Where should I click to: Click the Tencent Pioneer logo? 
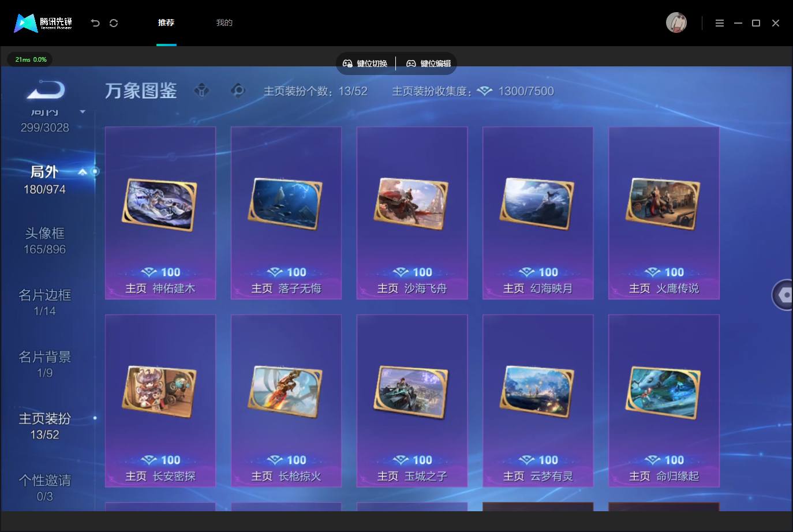43,23
